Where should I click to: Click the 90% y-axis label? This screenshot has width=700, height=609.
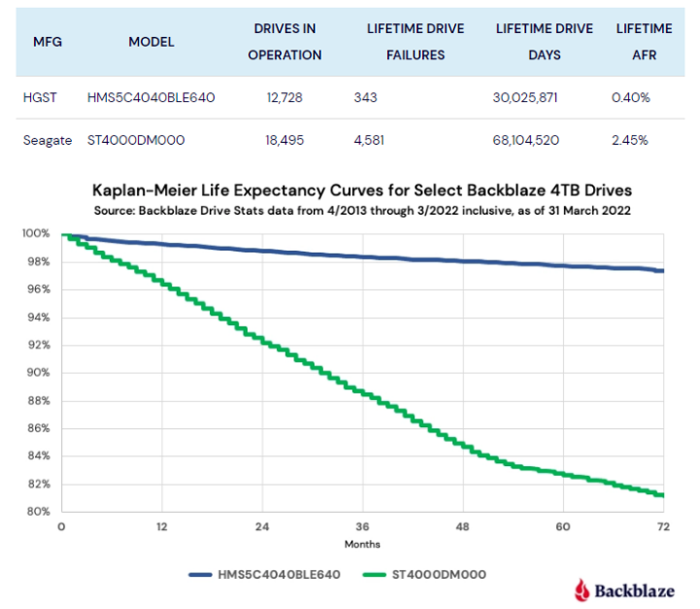[39, 373]
